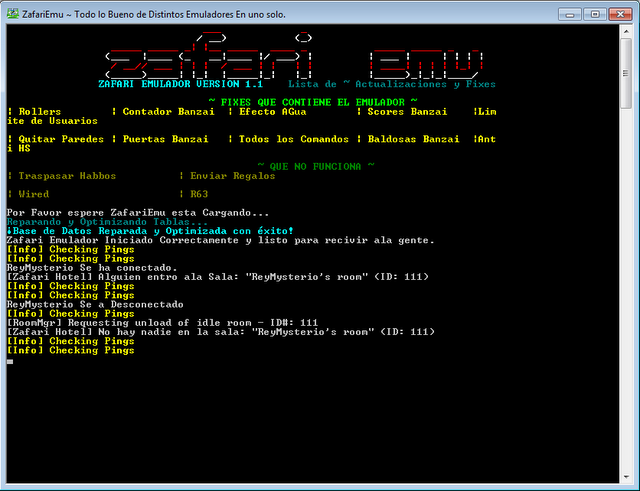Click the Zafari Emu ASCII art logo
640x491 pixels.
pyautogui.click(x=294, y=55)
